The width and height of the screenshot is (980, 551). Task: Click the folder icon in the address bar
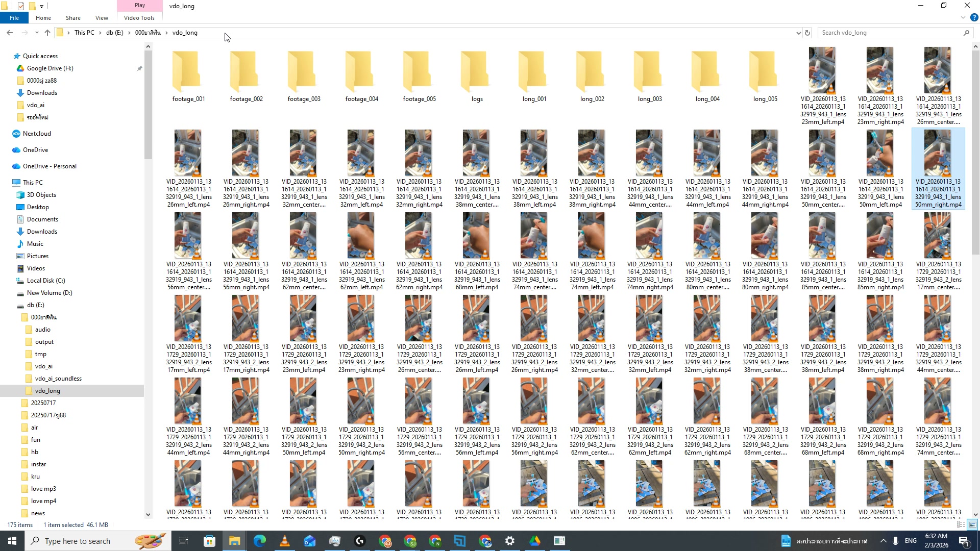[60, 32]
